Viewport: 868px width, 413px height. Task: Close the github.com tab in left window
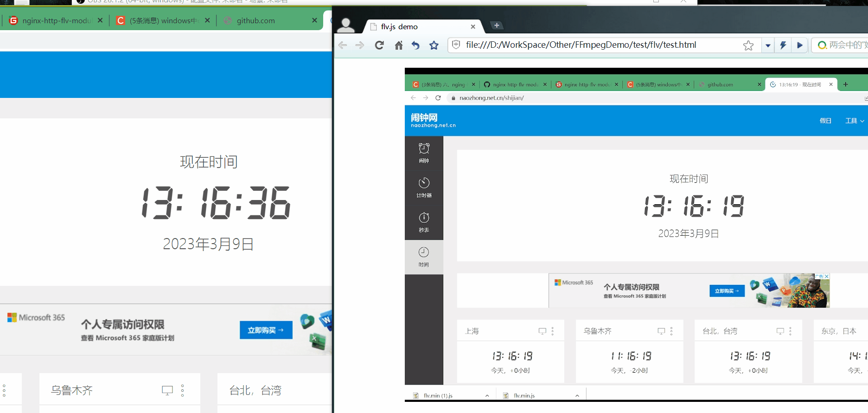pyautogui.click(x=315, y=20)
